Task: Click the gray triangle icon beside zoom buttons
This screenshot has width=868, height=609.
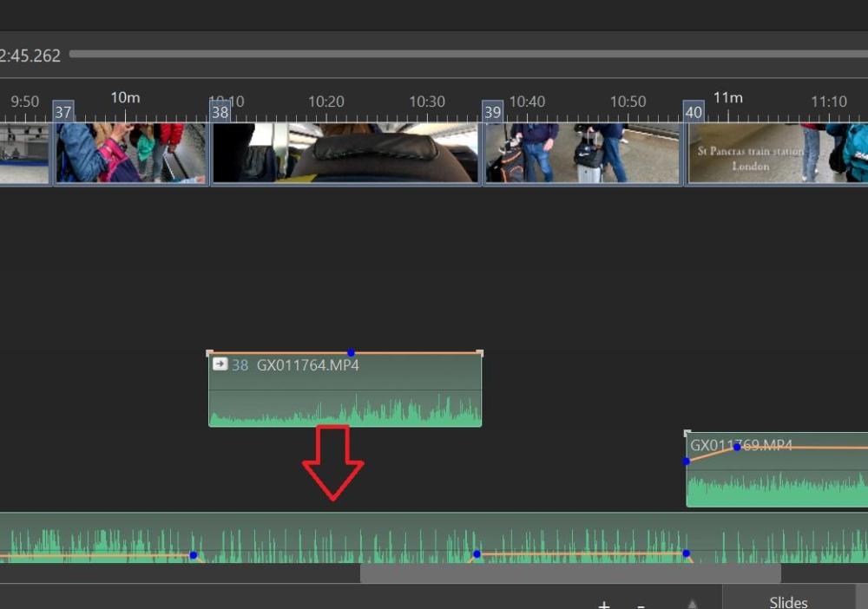Action: [x=692, y=604]
